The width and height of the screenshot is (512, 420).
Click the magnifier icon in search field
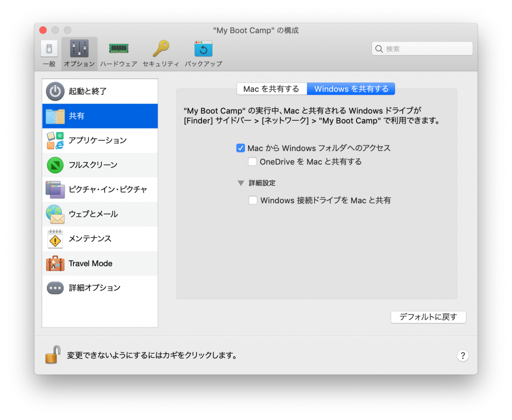pos(379,49)
